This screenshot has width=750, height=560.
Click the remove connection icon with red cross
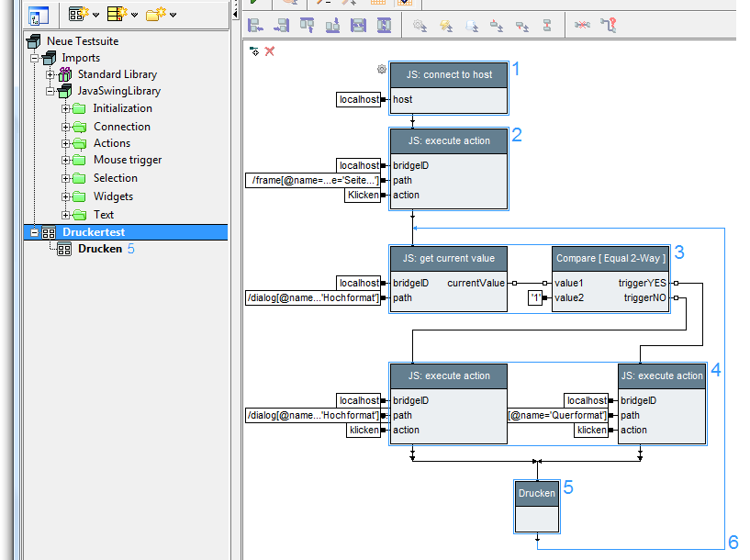click(582, 26)
